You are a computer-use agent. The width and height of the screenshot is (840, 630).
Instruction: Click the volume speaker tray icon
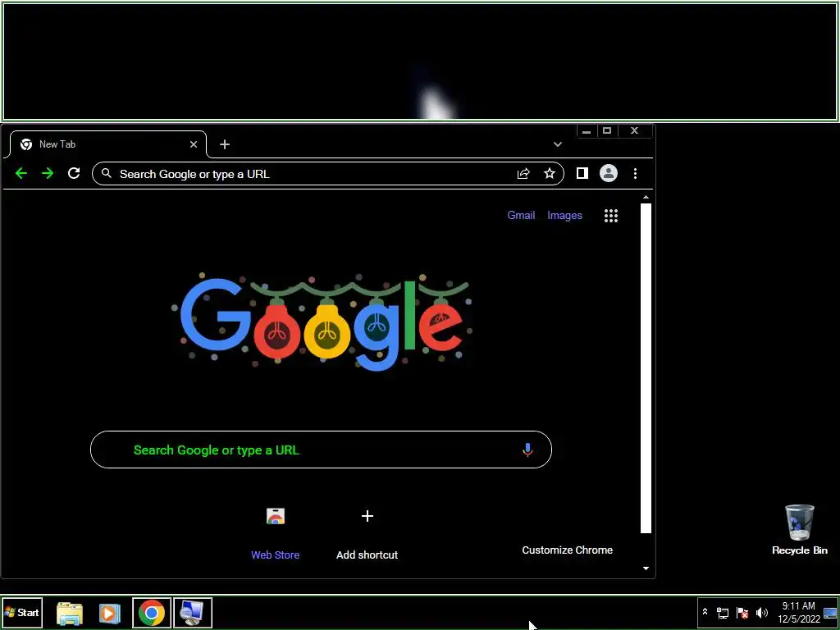tap(762, 613)
